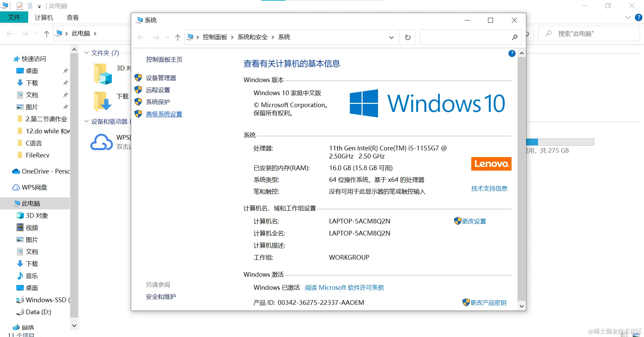The image size is (644, 337).
Task: Click the forward arrow in System window
Action: click(156, 37)
